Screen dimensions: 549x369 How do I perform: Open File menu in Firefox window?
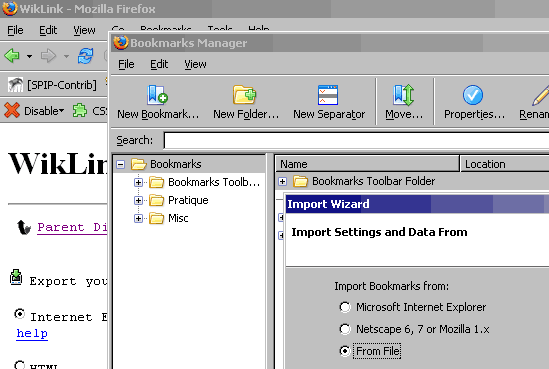pos(15,30)
